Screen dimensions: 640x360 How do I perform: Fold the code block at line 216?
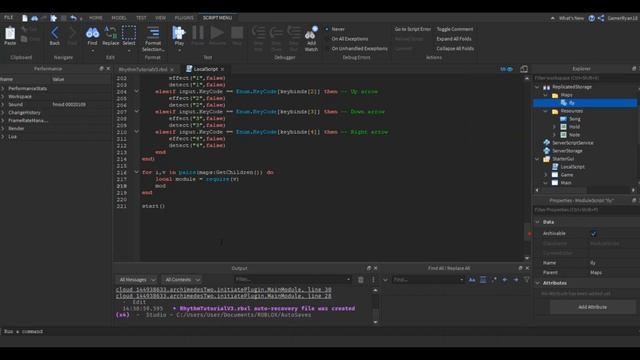click(x=136, y=172)
